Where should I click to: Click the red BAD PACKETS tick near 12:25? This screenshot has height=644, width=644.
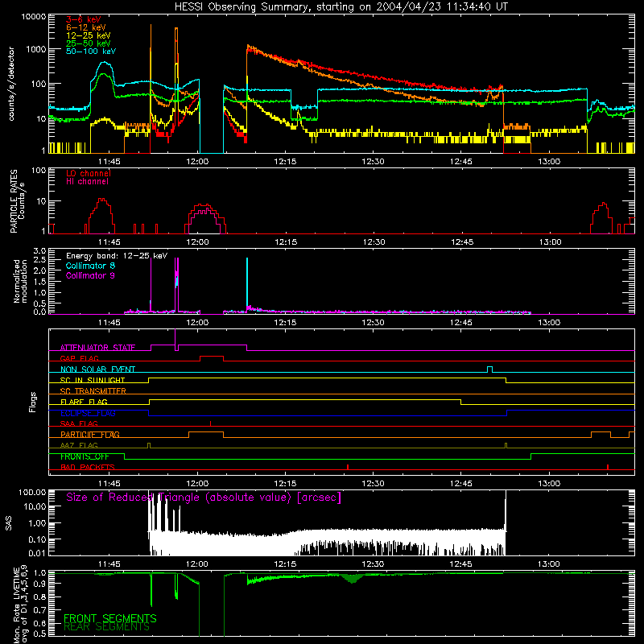(348, 467)
